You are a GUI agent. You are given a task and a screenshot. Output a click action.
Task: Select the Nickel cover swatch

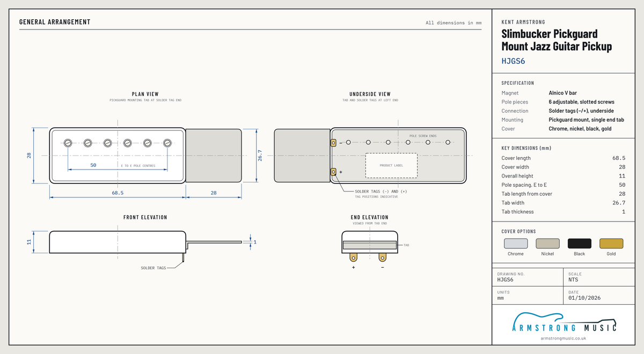[547, 244]
